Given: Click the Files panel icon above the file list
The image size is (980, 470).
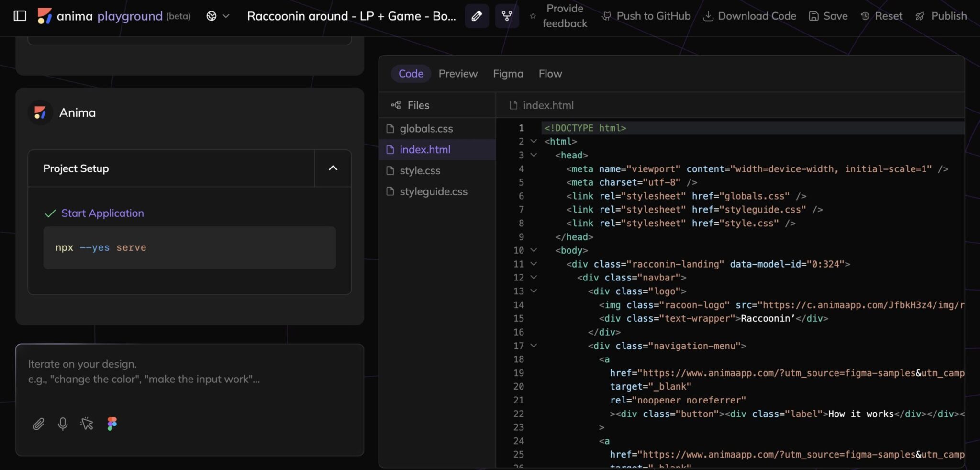Looking at the screenshot, I should [395, 105].
